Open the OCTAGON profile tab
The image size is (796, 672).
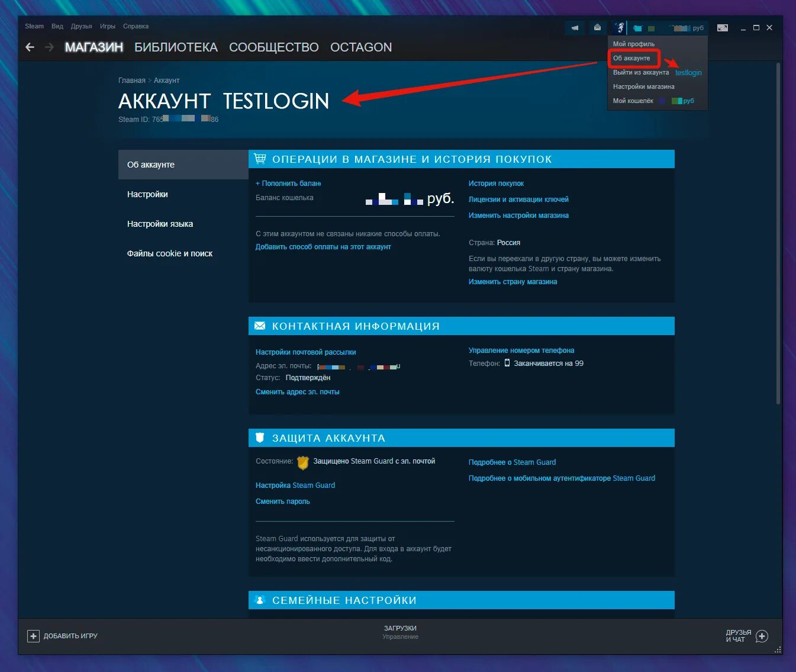click(361, 47)
